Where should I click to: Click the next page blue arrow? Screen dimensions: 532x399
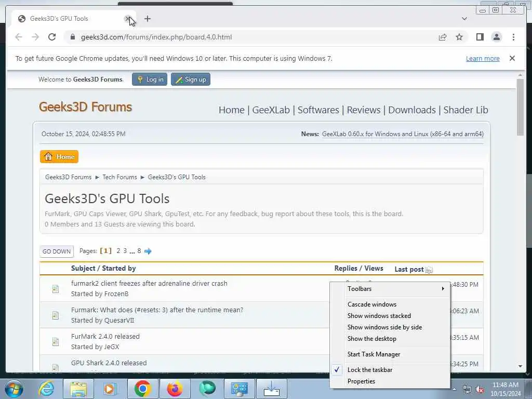[x=148, y=251]
